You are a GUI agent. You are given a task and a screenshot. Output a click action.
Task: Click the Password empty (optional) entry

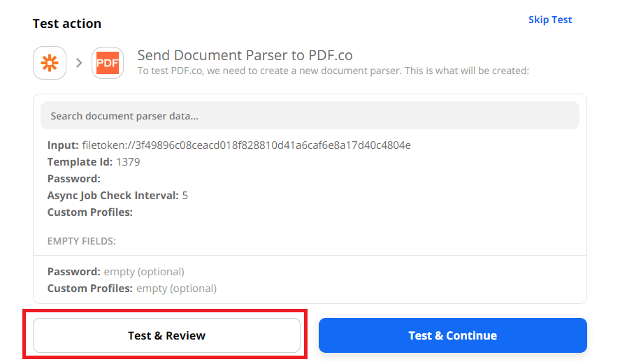point(115,272)
